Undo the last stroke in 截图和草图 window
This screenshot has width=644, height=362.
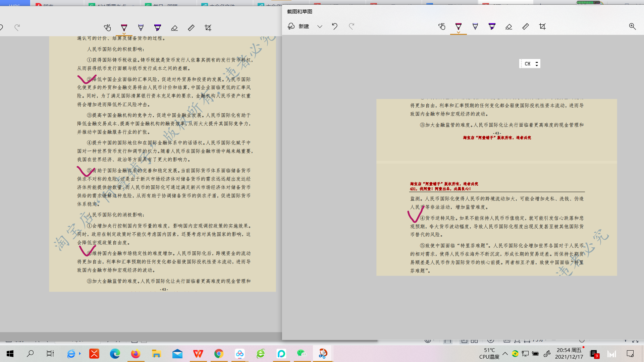click(334, 26)
